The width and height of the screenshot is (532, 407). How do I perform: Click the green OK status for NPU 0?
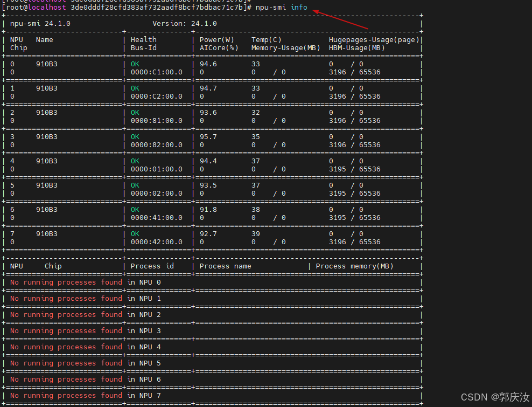click(x=135, y=64)
